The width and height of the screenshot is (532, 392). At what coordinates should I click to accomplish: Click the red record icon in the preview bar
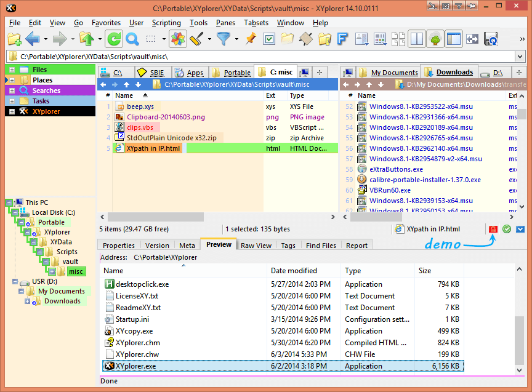[x=493, y=228]
